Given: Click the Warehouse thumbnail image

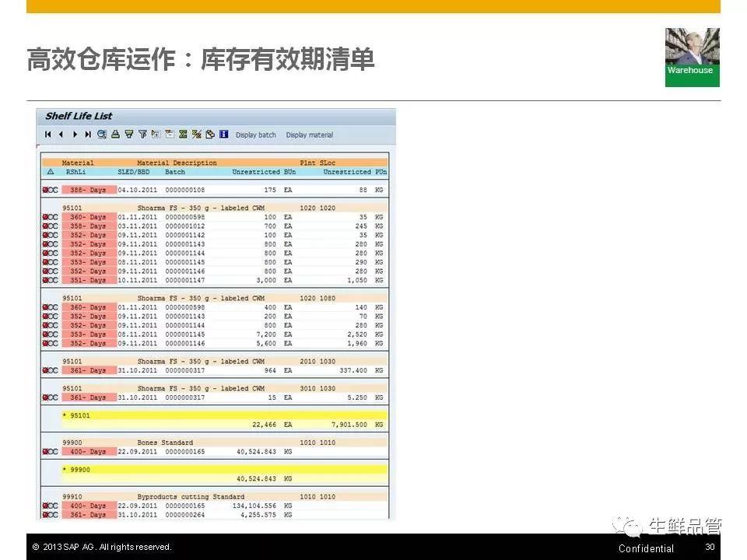Looking at the screenshot, I should point(692,57).
